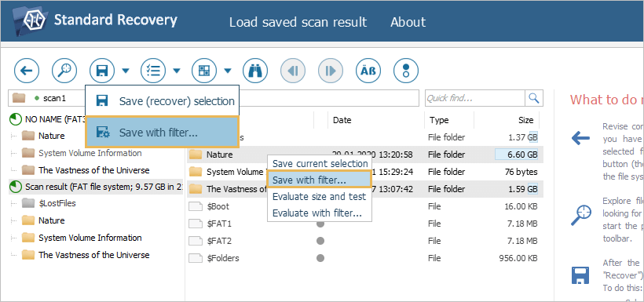The width and height of the screenshot is (644, 302).
Task: Open the About menu item
Action: 408,22
